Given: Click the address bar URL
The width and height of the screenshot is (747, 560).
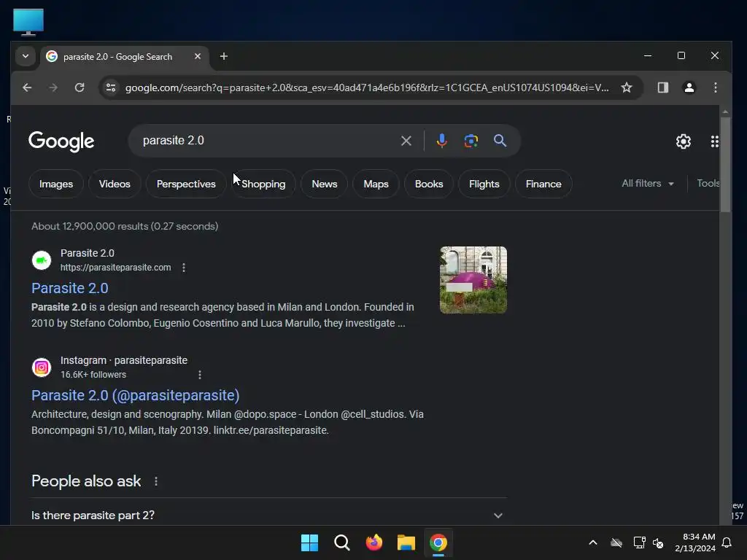Looking at the screenshot, I should tap(367, 87).
